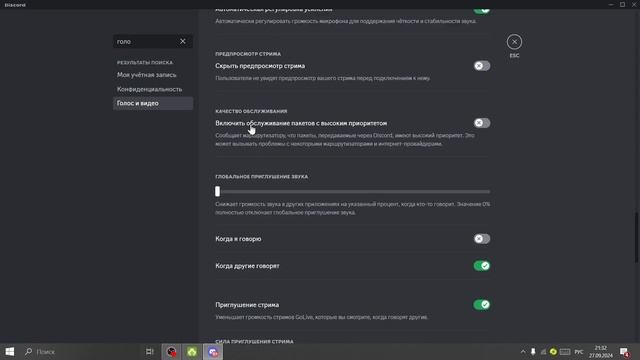Toggle automatic gain control switch at top

tap(482, 11)
